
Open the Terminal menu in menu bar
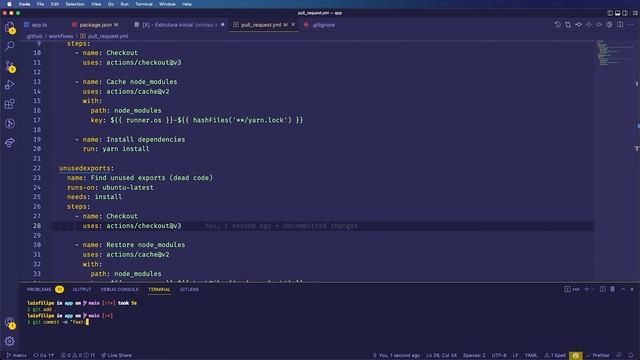(144, 4)
